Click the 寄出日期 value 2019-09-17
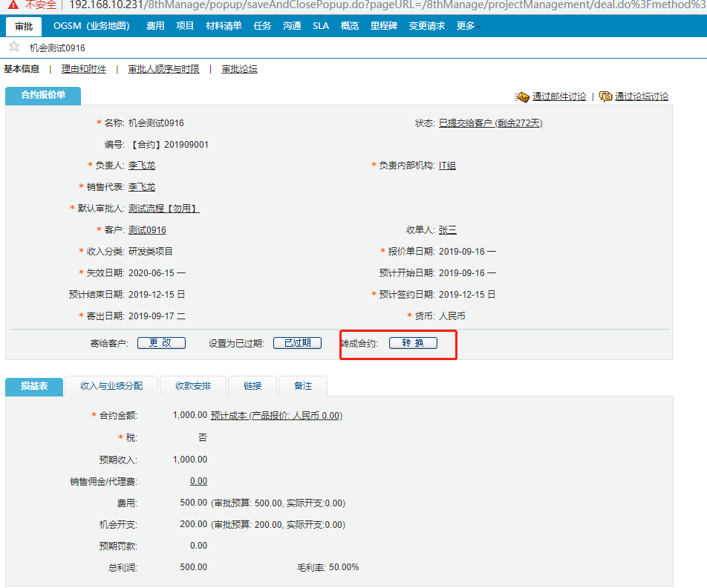This screenshot has width=707, height=588. click(x=151, y=316)
